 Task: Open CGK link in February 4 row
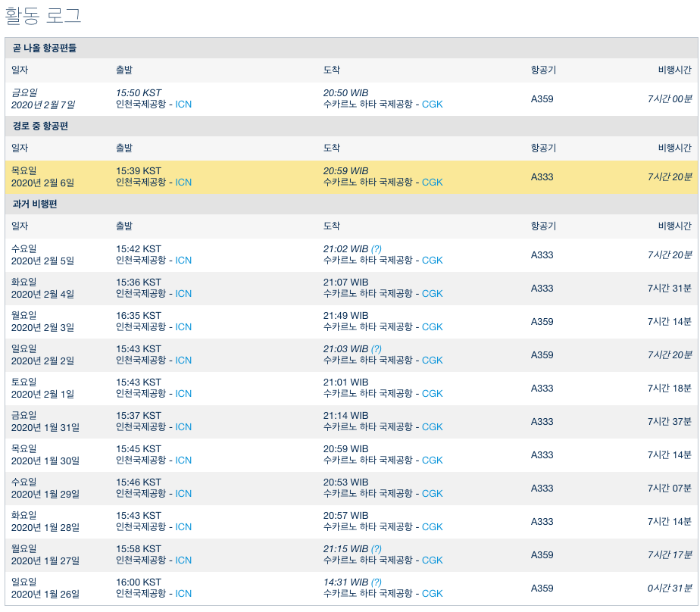pyautogui.click(x=432, y=294)
